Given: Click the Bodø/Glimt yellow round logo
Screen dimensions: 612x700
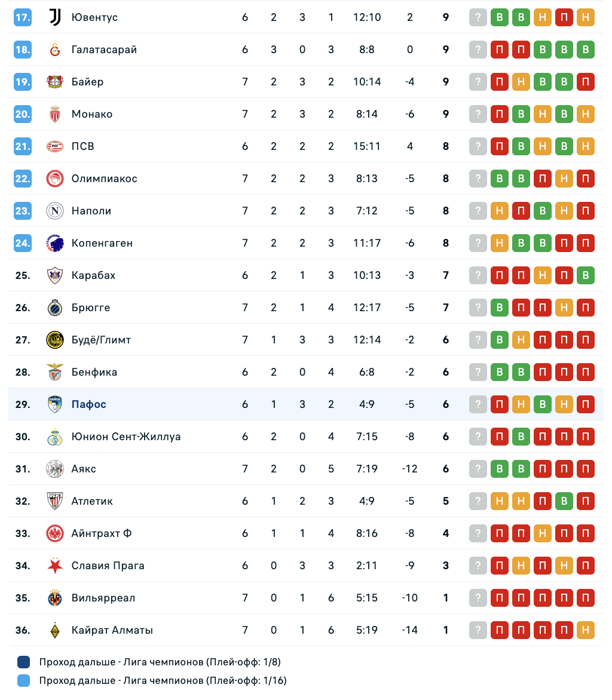Looking at the screenshot, I should (x=55, y=340).
